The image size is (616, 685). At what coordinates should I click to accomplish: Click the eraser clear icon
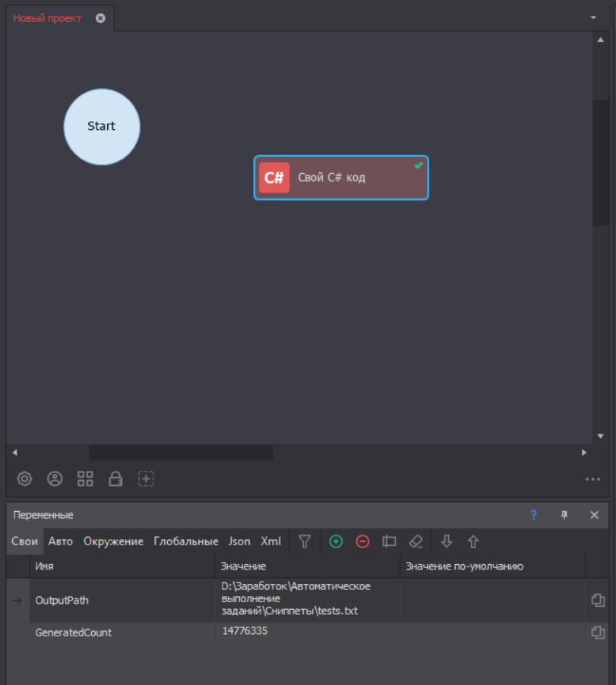pyautogui.click(x=416, y=541)
